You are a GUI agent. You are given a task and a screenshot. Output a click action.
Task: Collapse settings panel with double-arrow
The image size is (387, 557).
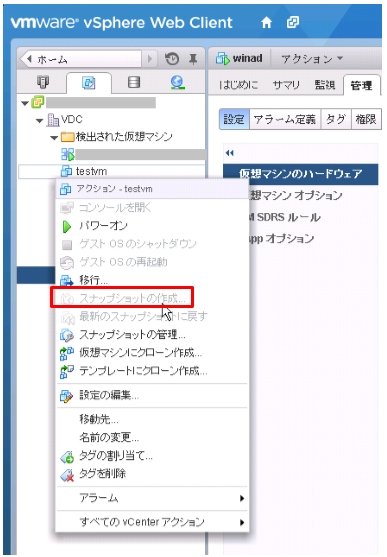pos(230,153)
